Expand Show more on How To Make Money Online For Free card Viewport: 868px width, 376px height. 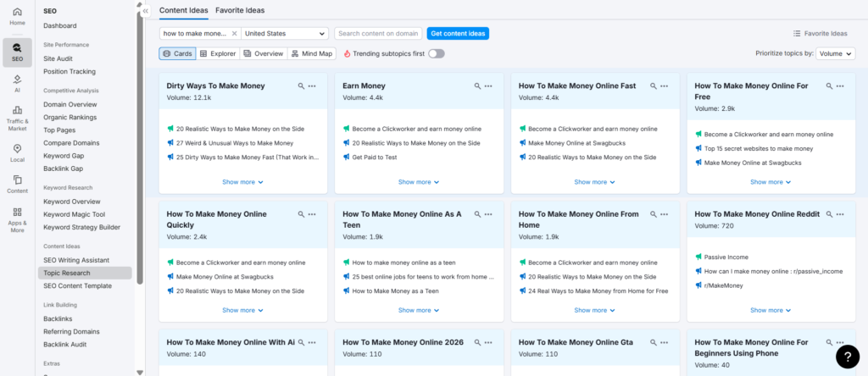(x=771, y=182)
